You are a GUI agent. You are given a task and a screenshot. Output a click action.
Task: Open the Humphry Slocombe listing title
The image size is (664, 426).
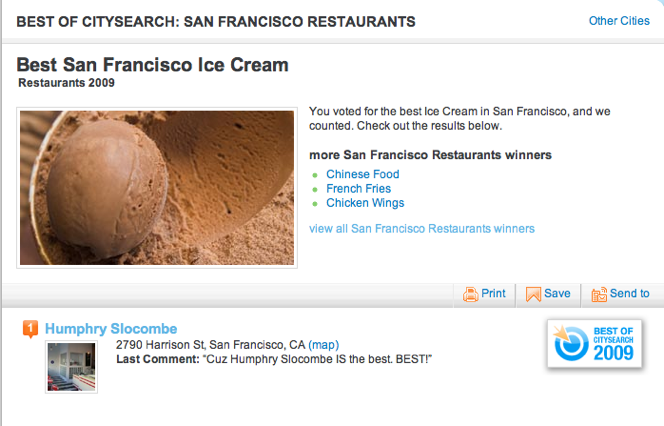(x=111, y=328)
